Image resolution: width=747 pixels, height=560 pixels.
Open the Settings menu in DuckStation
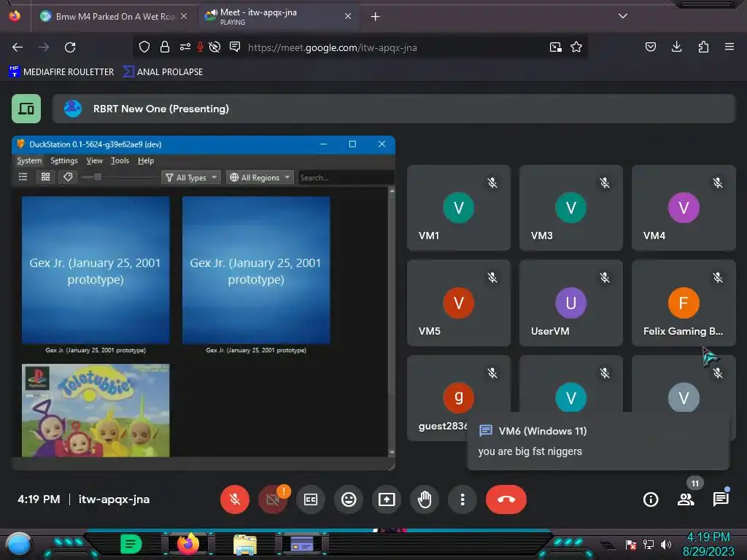click(64, 161)
